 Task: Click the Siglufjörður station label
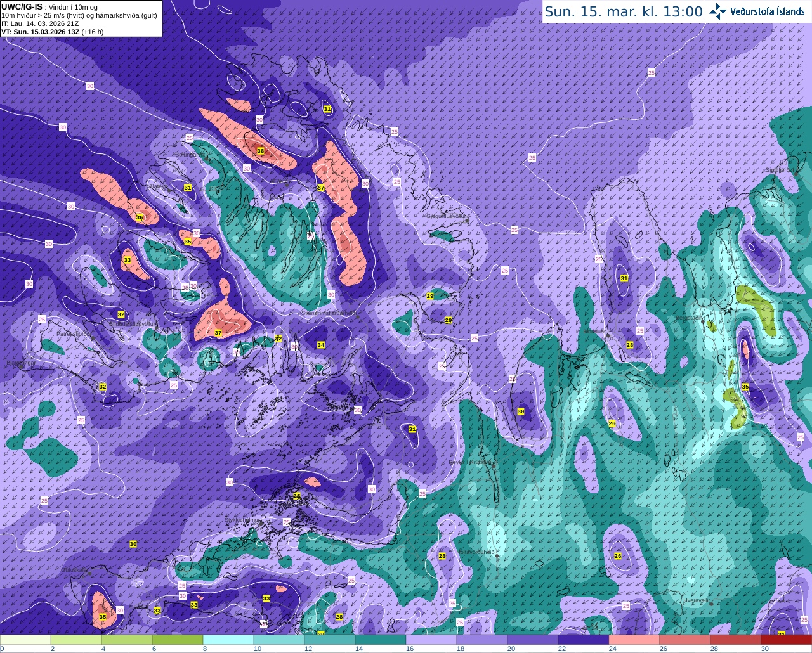click(780, 170)
